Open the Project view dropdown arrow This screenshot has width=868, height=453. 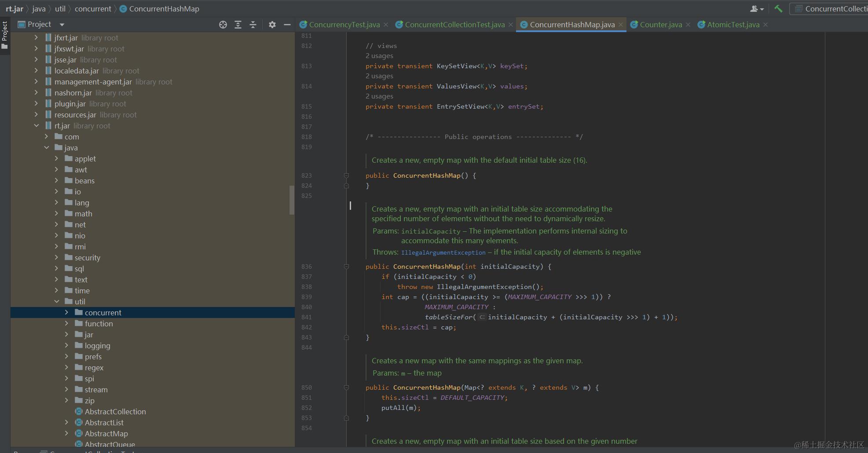[62, 25]
